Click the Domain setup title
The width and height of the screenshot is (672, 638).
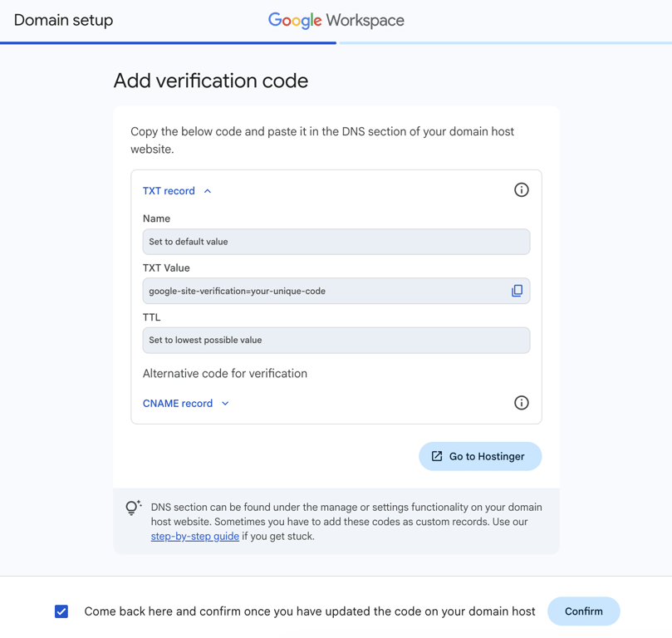pyautogui.click(x=63, y=20)
